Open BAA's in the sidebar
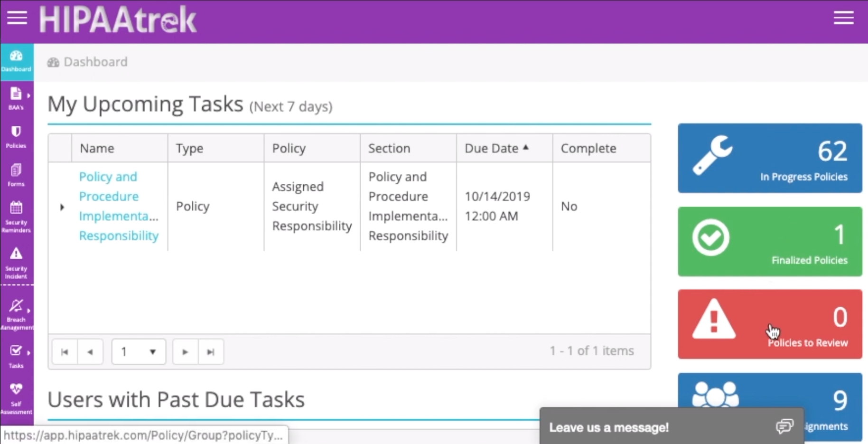868x444 pixels. (16, 98)
